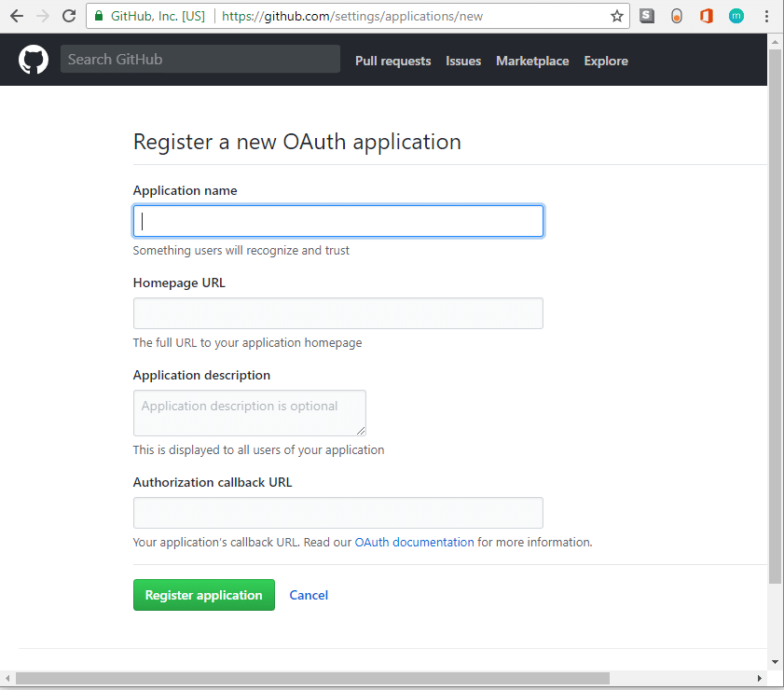Open the OAuth documentation link
Image resolution: width=784 pixels, height=690 pixels.
coord(414,542)
